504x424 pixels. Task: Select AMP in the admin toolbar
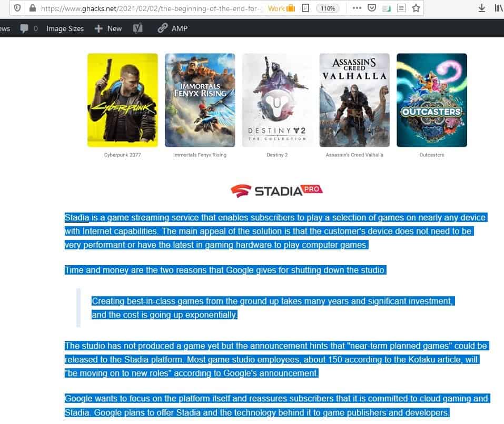click(x=174, y=28)
